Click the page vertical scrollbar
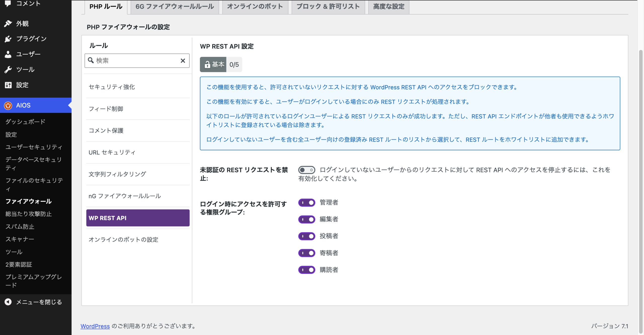This screenshot has width=644, height=335. 641,191
